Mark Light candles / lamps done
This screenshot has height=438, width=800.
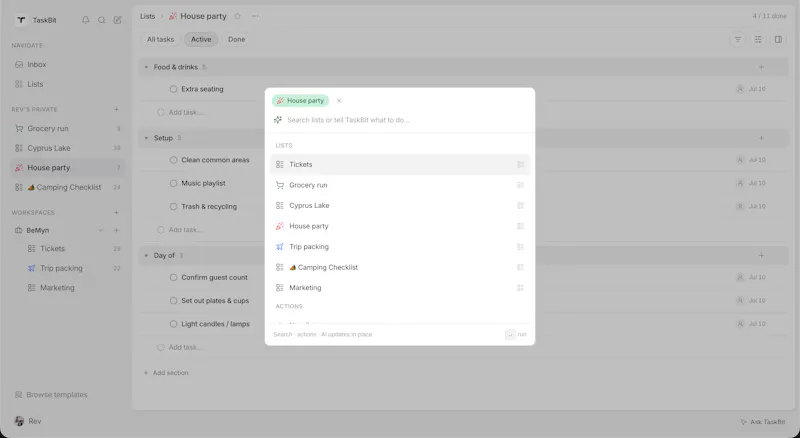173,324
